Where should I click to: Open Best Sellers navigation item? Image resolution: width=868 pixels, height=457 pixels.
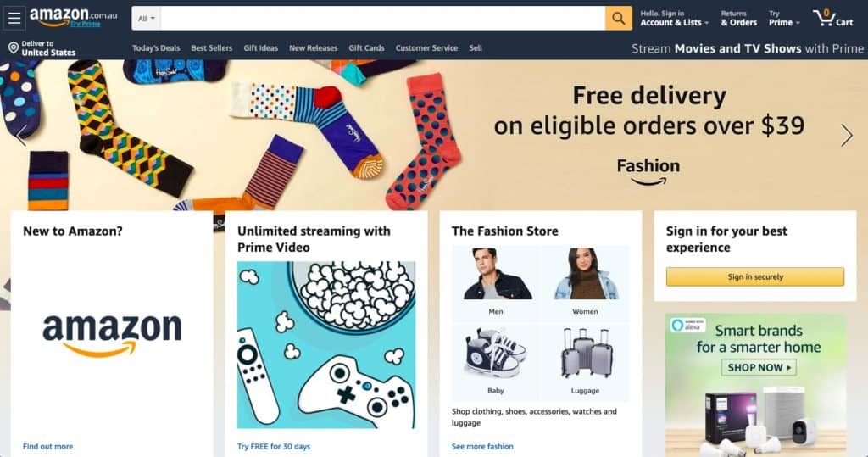[211, 48]
